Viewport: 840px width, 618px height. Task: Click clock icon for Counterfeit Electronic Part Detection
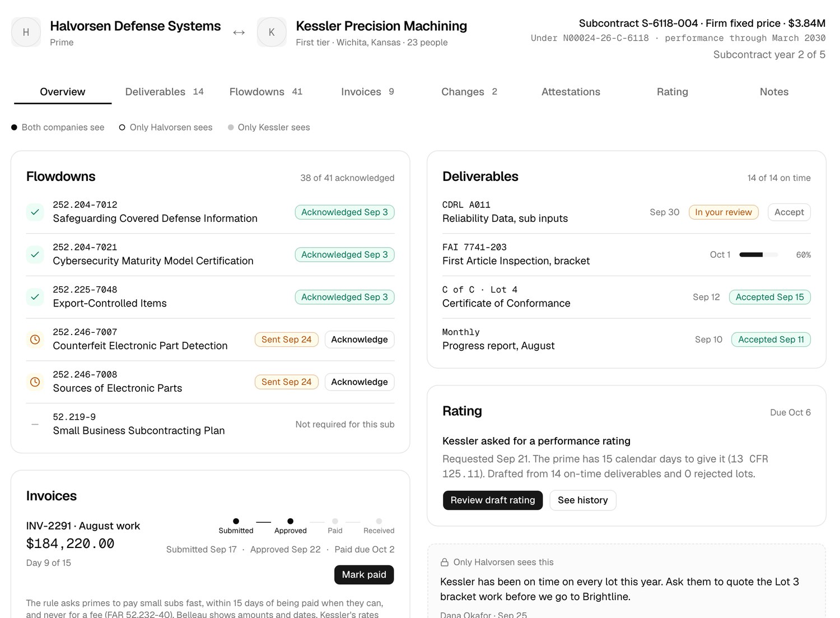(x=35, y=340)
